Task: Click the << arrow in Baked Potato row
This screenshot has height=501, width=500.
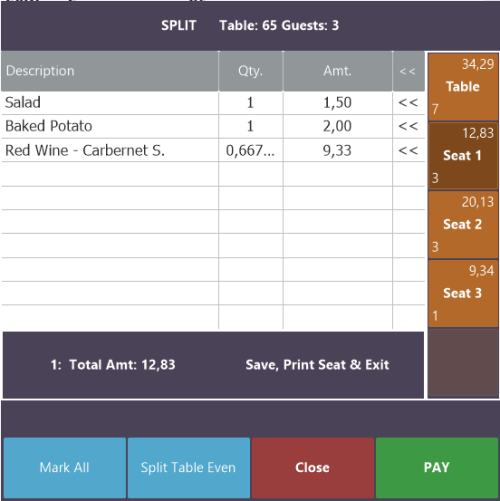Action: 408,126
